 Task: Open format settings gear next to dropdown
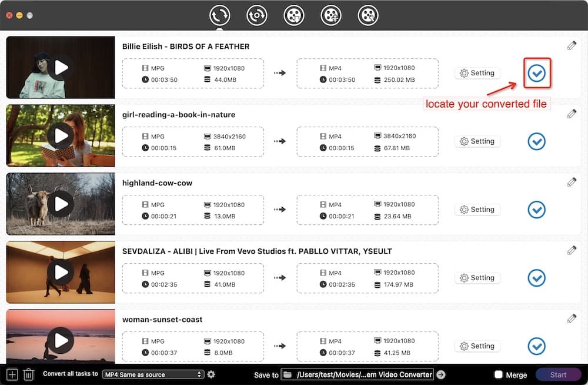211,374
